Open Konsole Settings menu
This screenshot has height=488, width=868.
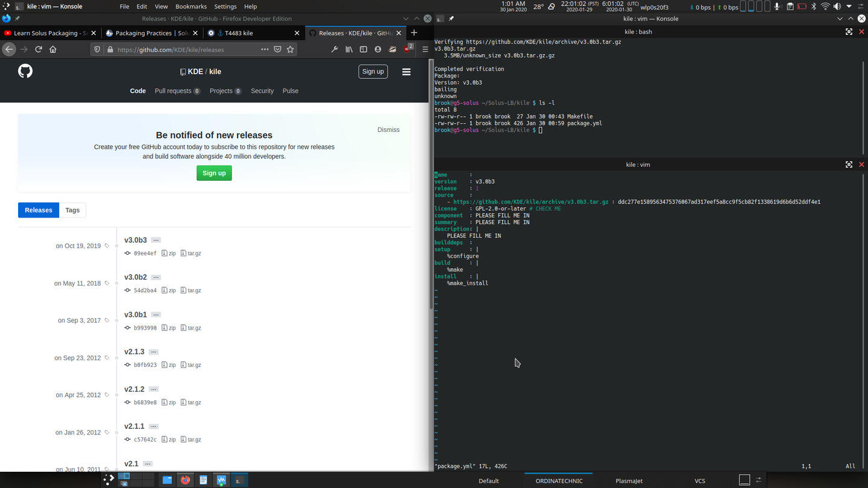[225, 6]
